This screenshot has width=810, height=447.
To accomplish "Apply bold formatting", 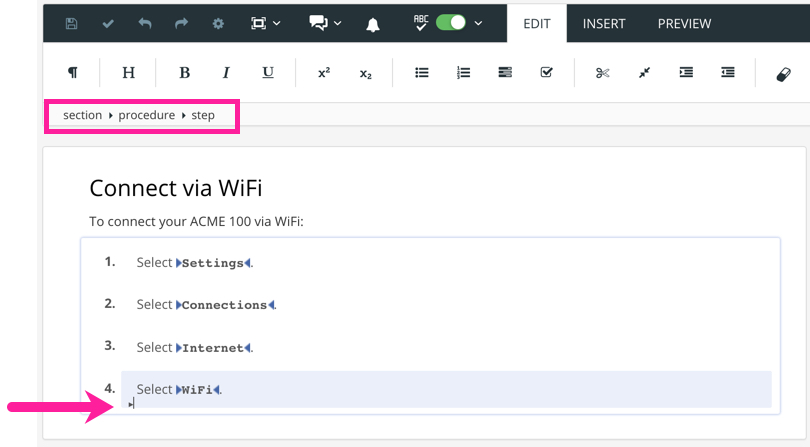I will 184,73.
